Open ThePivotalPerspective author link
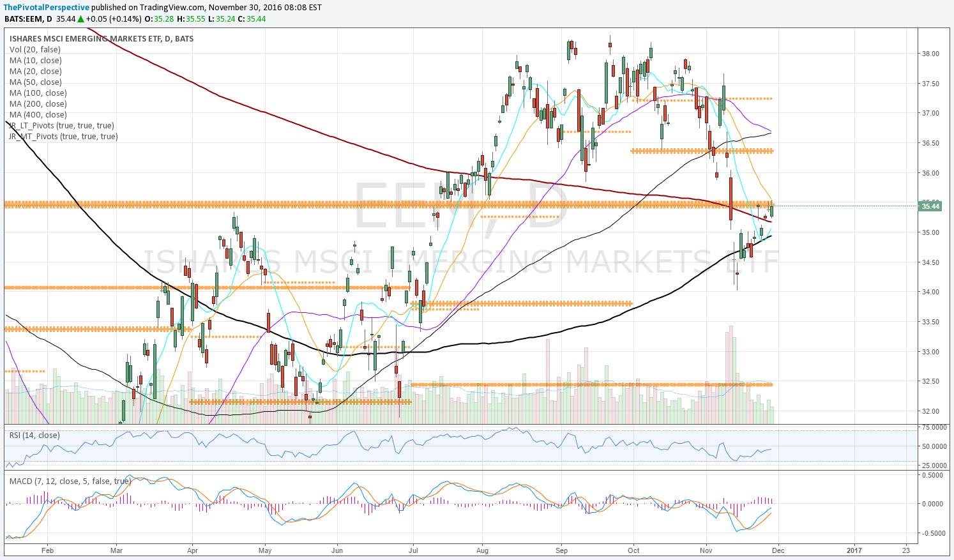This screenshot has height=560, width=954. 47,8
